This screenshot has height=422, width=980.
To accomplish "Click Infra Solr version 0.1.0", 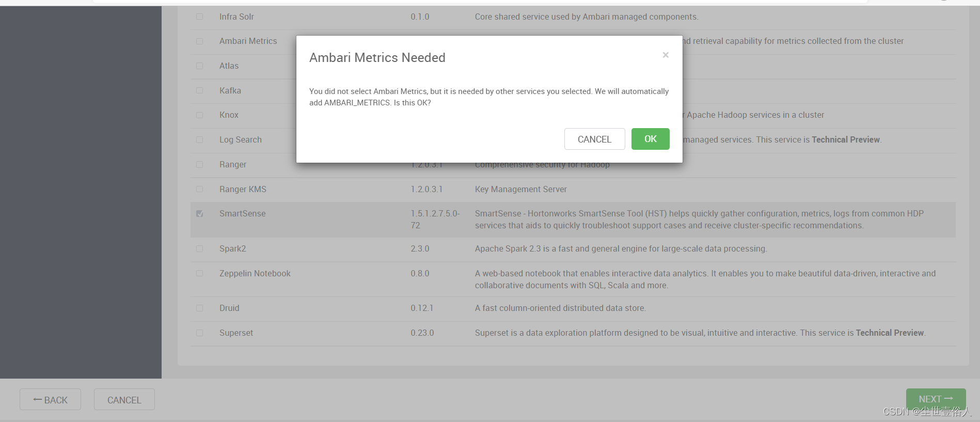I will pyautogui.click(x=420, y=17).
